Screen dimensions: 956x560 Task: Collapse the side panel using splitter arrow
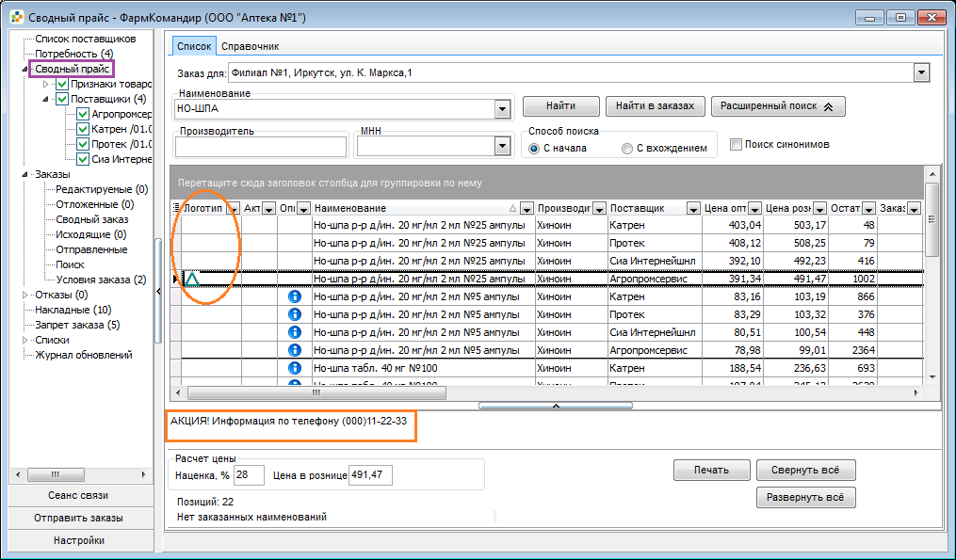pos(158,292)
